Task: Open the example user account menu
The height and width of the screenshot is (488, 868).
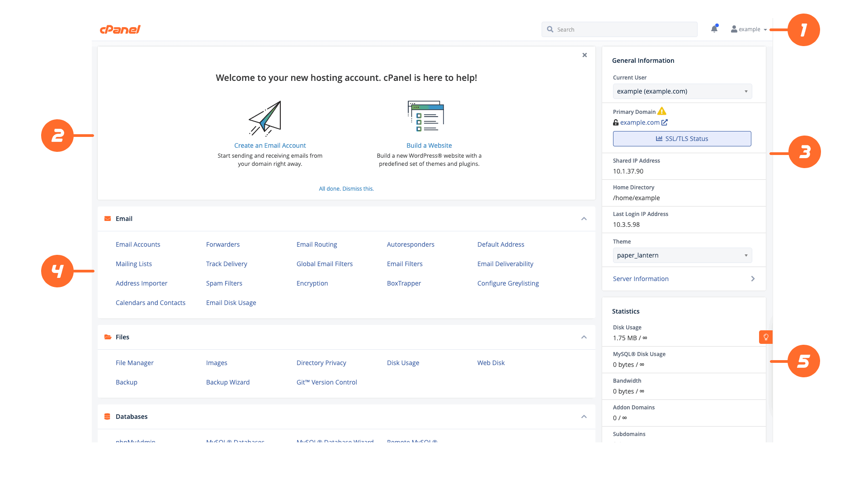Action: 749,29
